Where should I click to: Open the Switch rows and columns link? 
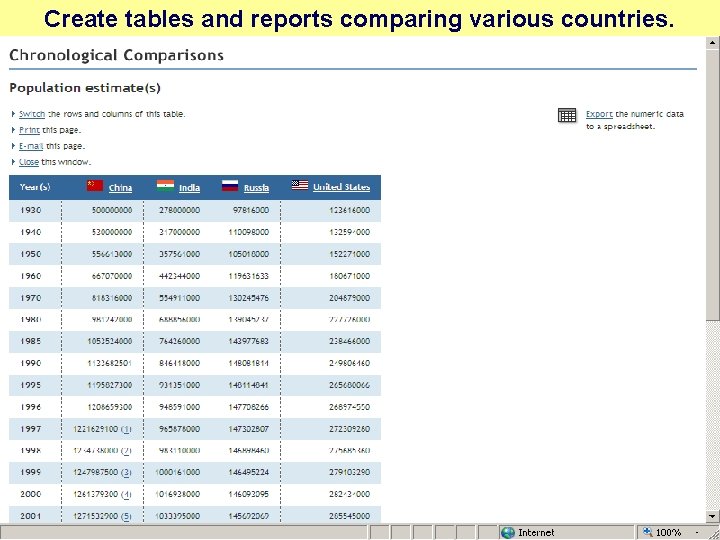click(x=32, y=114)
